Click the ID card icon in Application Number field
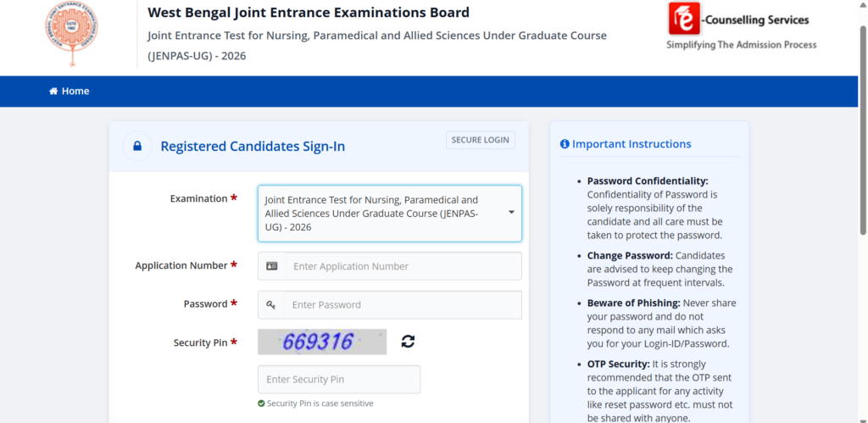The height and width of the screenshot is (423, 868). pos(272,266)
